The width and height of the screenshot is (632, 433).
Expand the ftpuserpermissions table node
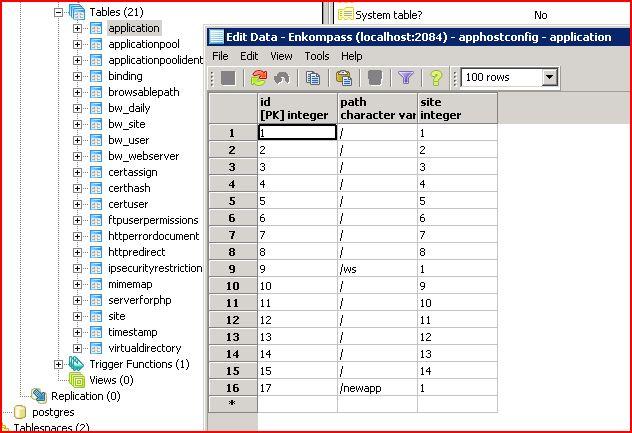(77, 221)
